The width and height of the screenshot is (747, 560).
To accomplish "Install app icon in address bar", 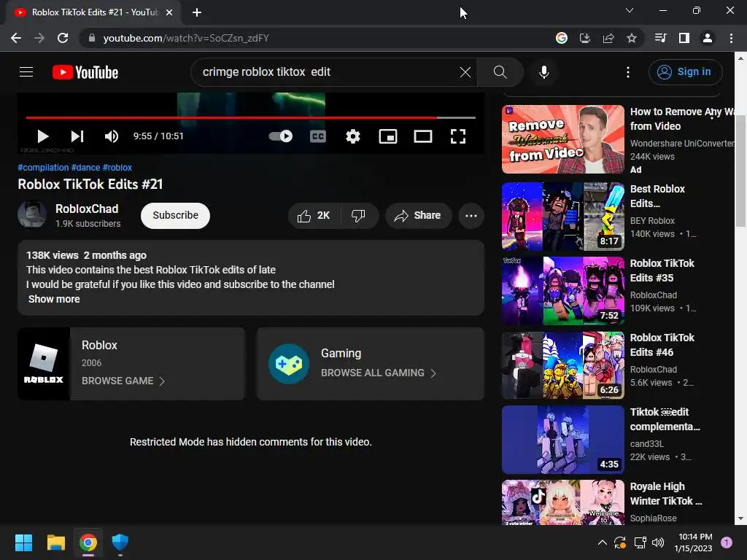I will tap(585, 38).
